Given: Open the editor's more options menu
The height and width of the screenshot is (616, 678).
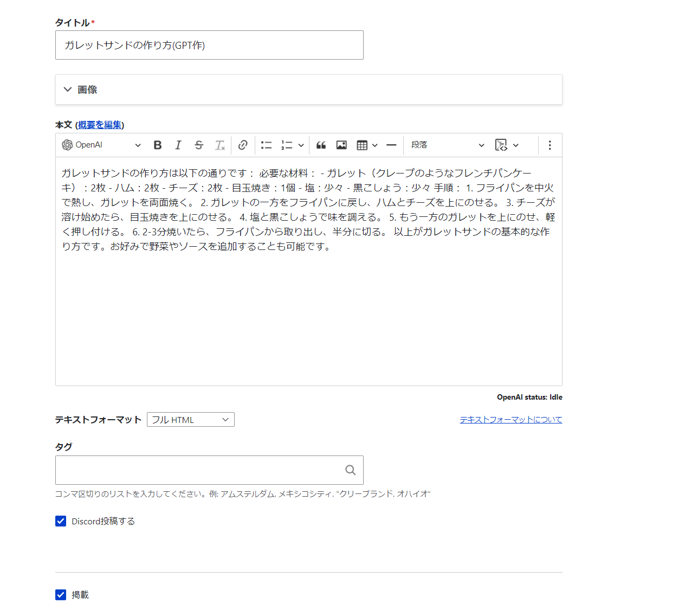Looking at the screenshot, I should [550, 145].
